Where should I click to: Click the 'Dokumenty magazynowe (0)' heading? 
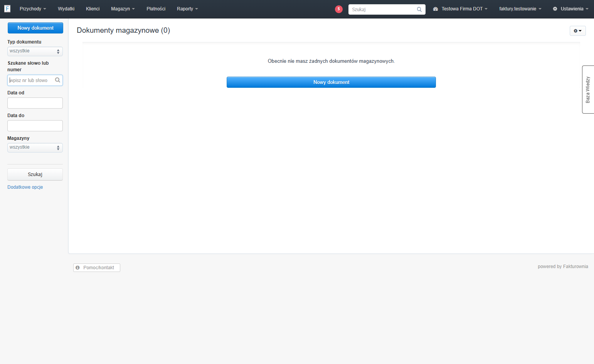coord(123,30)
